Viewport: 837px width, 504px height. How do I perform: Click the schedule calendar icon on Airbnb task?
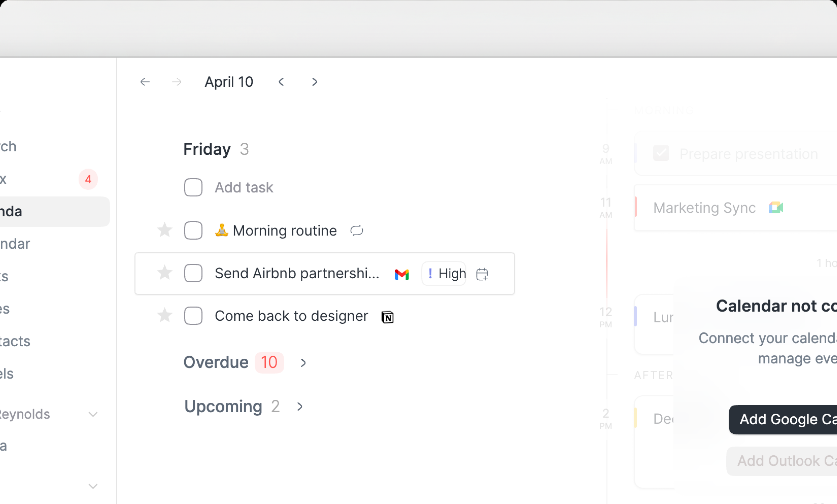click(x=482, y=274)
